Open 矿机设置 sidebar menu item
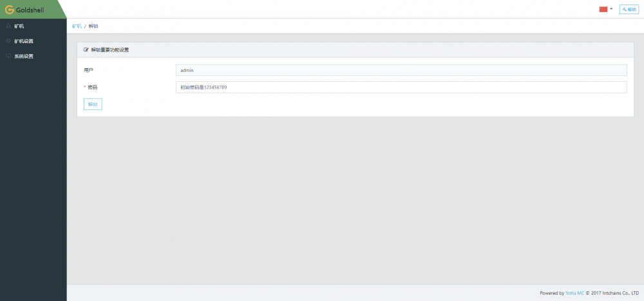Screen dimensions: 644x301 (33, 41)
